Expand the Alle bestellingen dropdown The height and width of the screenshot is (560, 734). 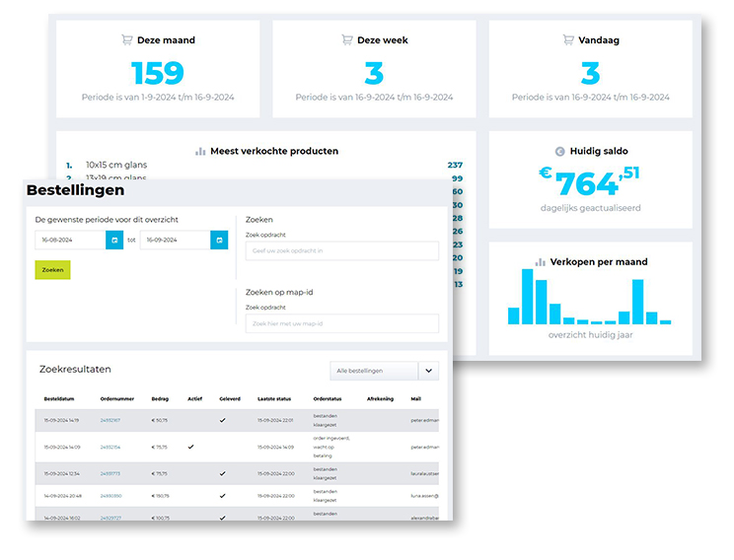(428, 371)
